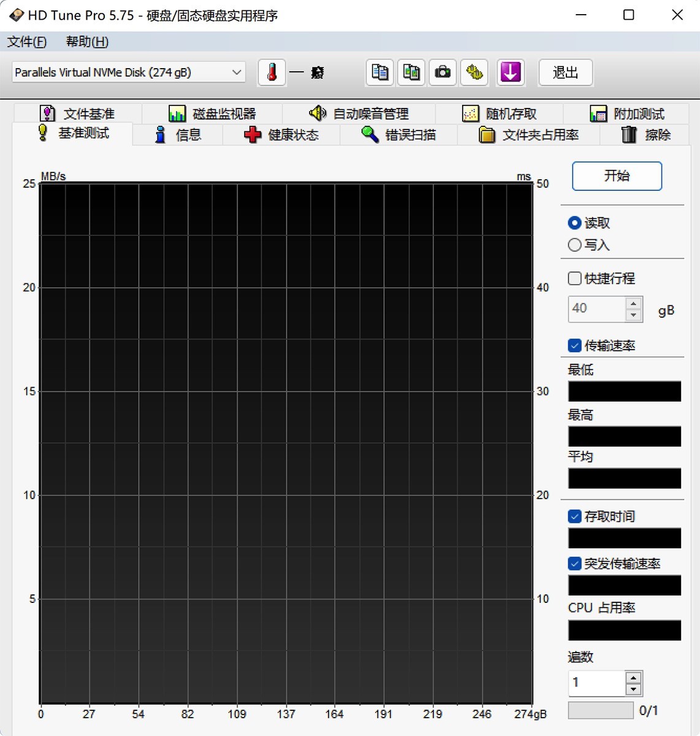Image resolution: width=700 pixels, height=736 pixels.
Task: Click the CPU 占用率 result field
Action: click(625, 631)
